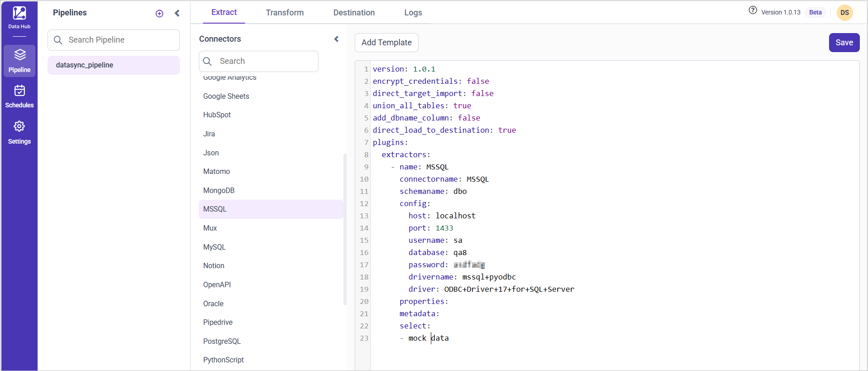The width and height of the screenshot is (868, 371).
Task: Choose the PythonScript connector
Action: (223, 360)
